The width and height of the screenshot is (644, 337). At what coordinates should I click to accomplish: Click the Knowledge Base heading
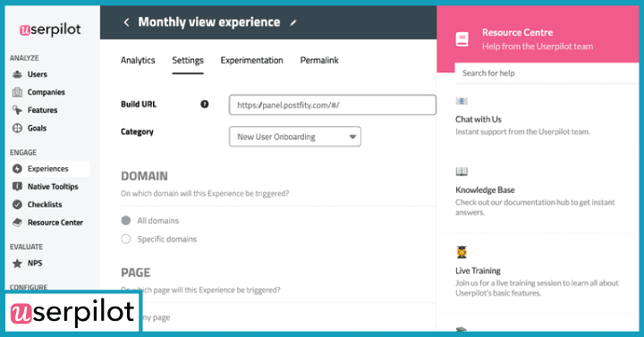[x=485, y=190]
